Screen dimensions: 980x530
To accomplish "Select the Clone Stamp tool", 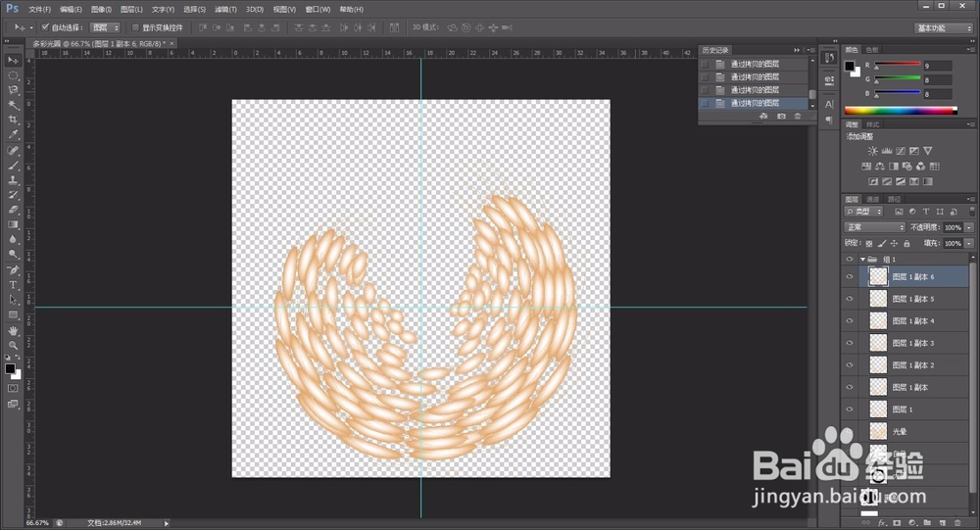I will pos(13,180).
